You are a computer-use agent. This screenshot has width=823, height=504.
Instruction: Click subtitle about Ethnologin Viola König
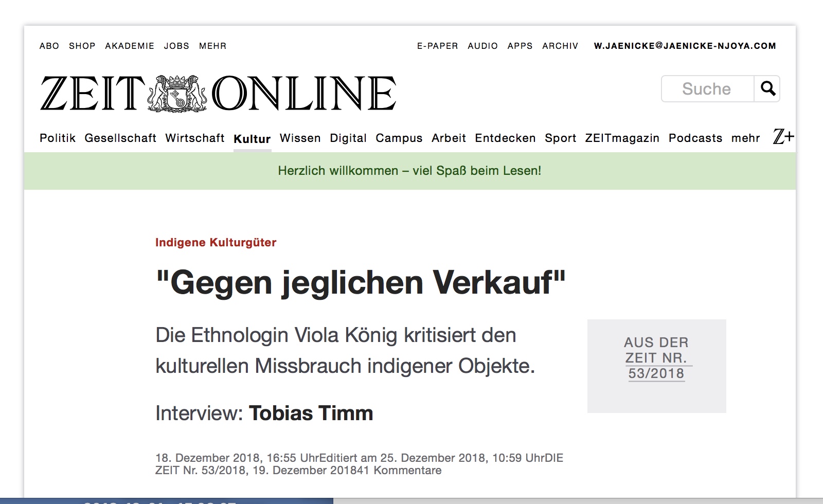[x=345, y=351]
